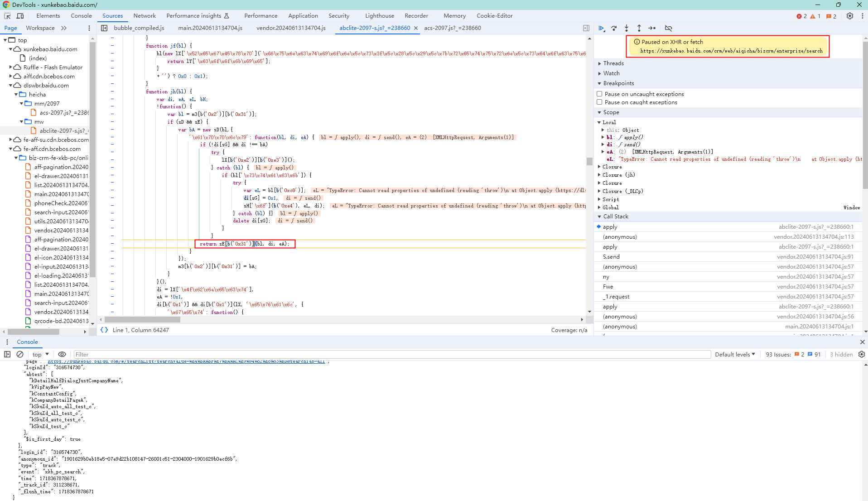Image resolution: width=868 pixels, height=501 pixels.
Task: Deactivate breakpoints icon
Action: pos(668,28)
